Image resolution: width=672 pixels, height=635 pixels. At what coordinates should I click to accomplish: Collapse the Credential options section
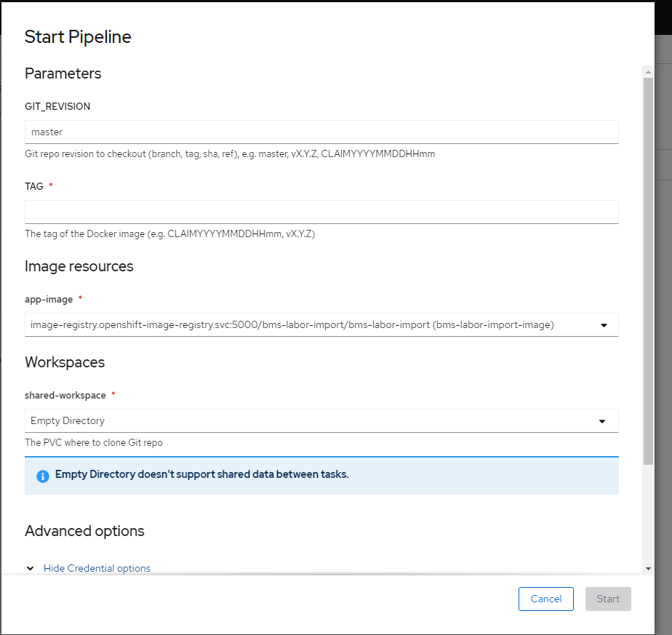click(x=97, y=568)
